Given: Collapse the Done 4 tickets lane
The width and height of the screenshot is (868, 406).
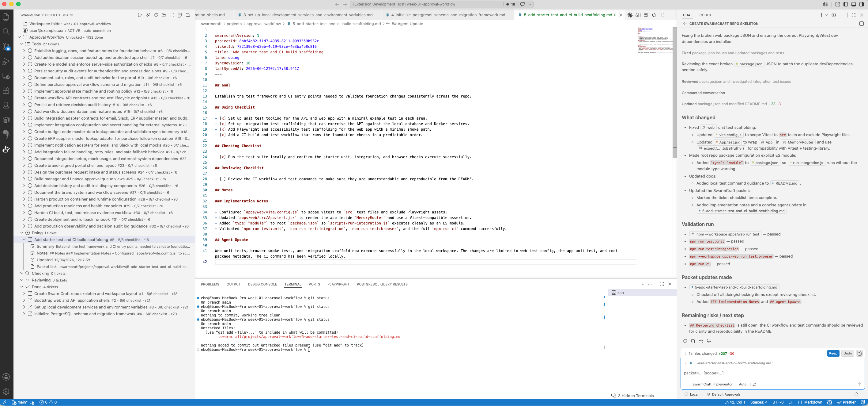Looking at the screenshot, I should tap(22, 287).
